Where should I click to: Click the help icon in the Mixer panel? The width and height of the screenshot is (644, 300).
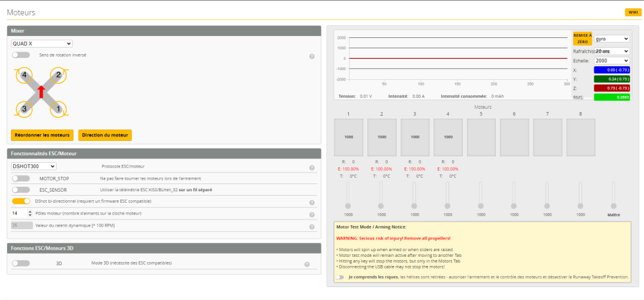(x=312, y=56)
